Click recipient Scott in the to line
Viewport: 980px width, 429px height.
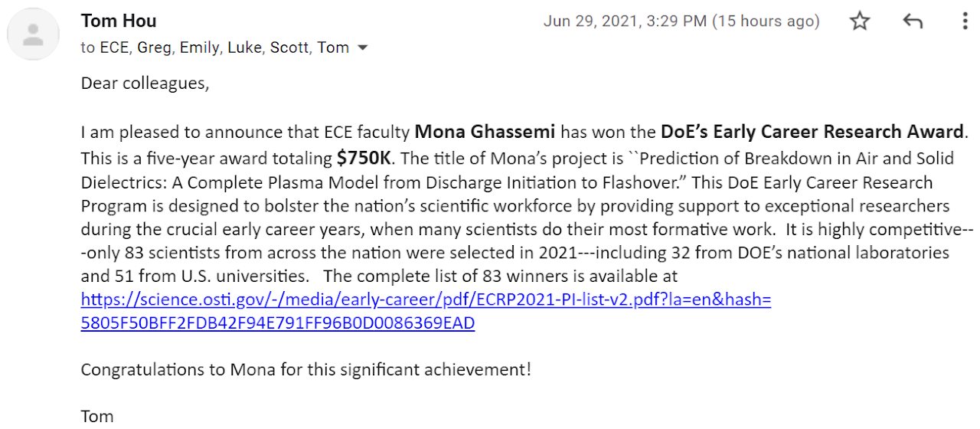pyautogui.click(x=289, y=47)
